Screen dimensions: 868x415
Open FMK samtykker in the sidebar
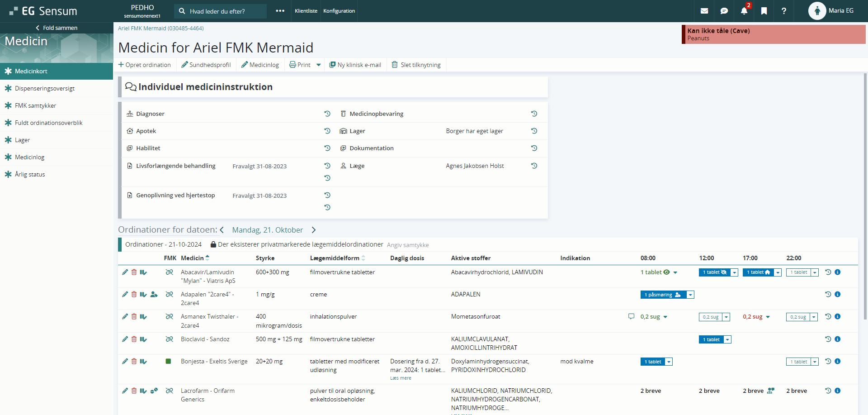point(57,105)
